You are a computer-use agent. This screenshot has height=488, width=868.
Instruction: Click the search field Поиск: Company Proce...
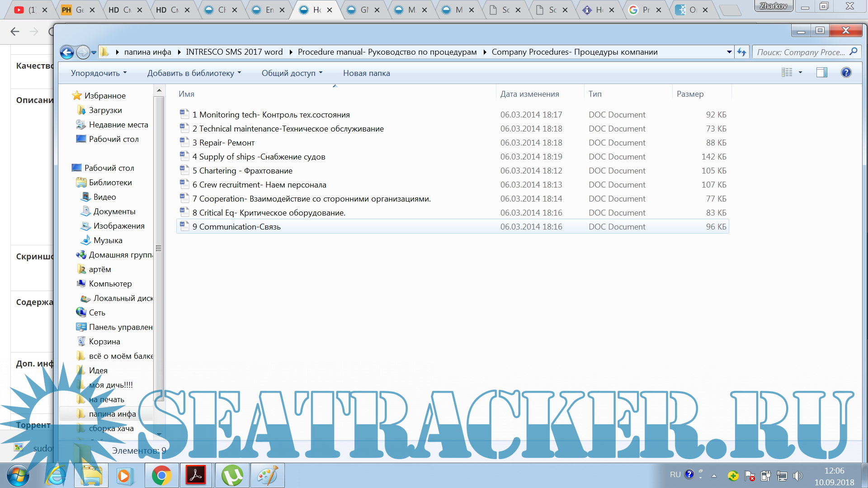pos(800,52)
